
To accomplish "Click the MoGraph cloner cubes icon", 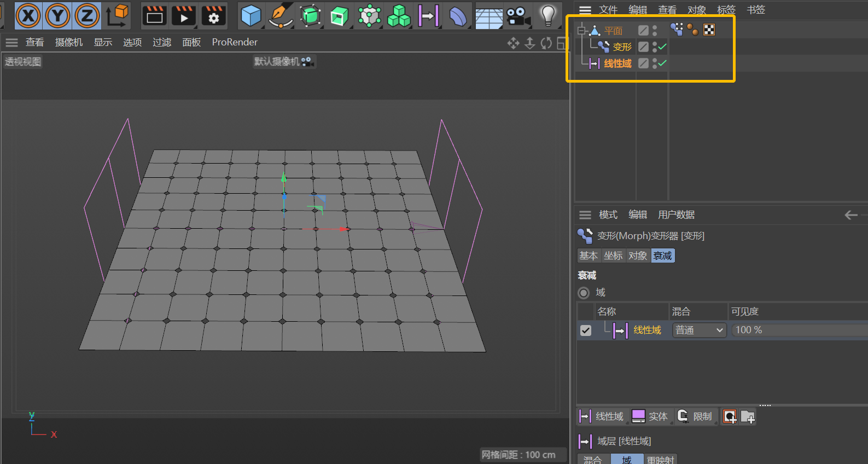I will (x=399, y=16).
